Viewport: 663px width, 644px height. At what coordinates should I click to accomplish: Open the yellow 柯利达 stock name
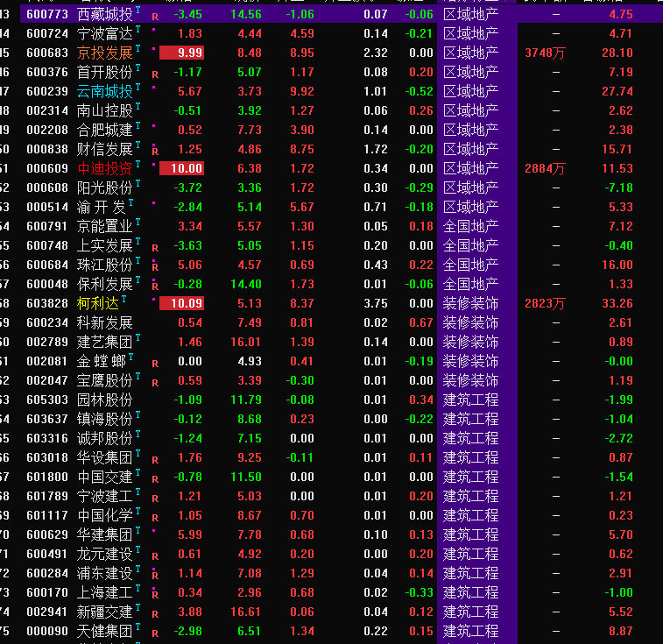click(x=98, y=303)
